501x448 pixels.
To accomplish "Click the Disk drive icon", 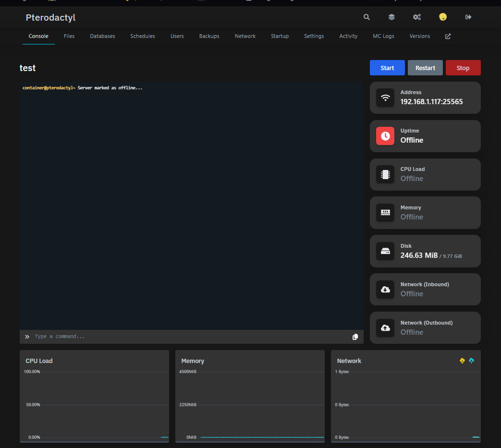I will 385,251.
